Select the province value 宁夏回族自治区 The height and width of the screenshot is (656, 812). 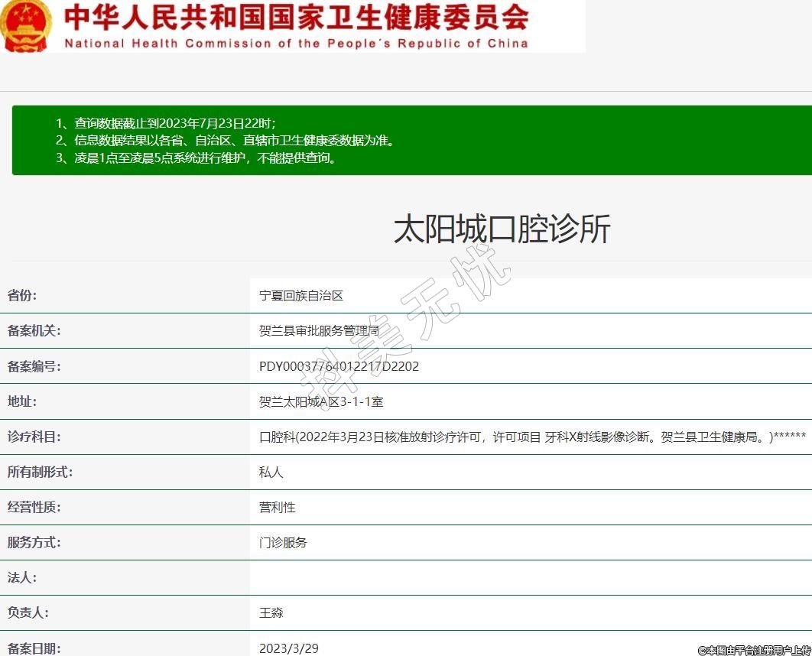pos(301,296)
